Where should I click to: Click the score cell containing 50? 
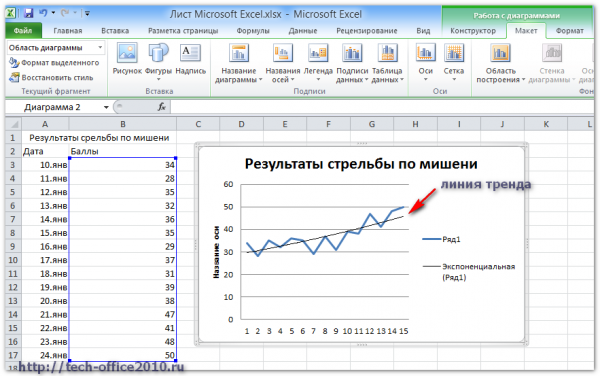tap(123, 355)
